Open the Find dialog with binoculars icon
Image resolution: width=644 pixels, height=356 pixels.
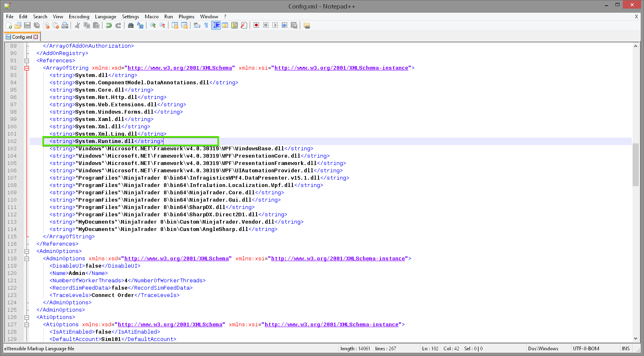coord(131,25)
